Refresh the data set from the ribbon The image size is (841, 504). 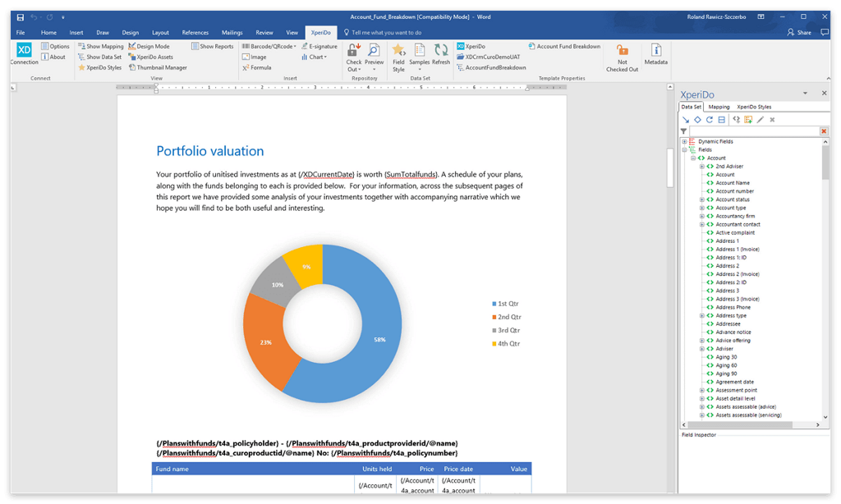[x=441, y=54]
